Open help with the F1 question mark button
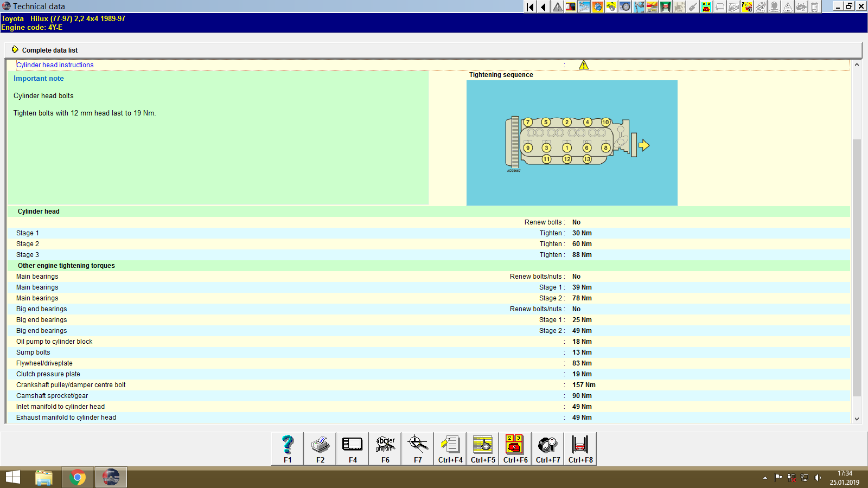868x488 pixels. [287, 448]
